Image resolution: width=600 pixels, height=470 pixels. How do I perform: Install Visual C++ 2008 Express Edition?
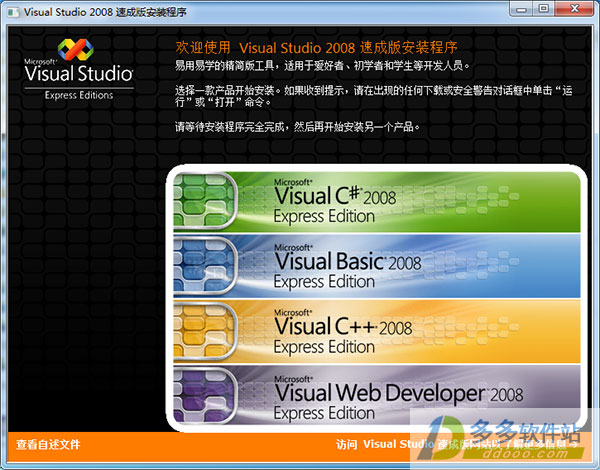click(x=377, y=332)
